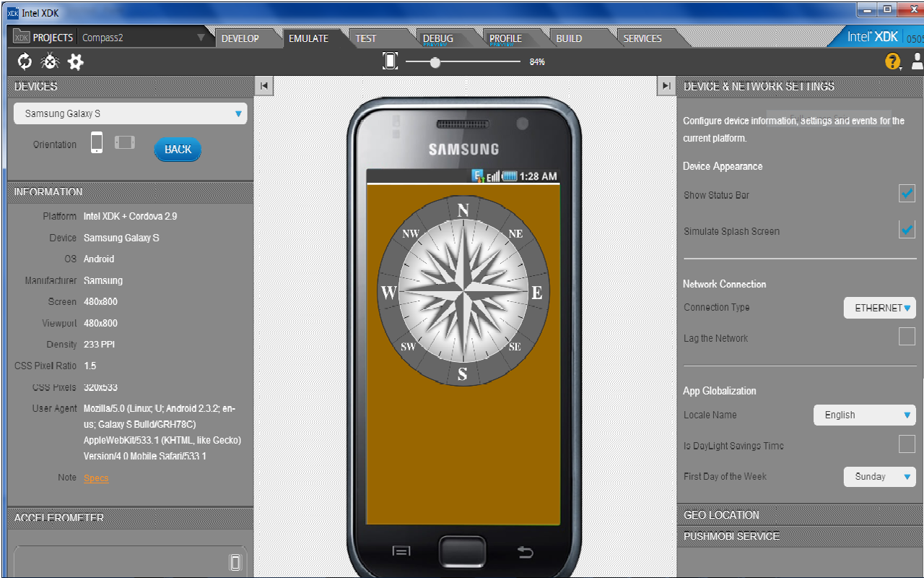Open the Specs link

coord(96,478)
